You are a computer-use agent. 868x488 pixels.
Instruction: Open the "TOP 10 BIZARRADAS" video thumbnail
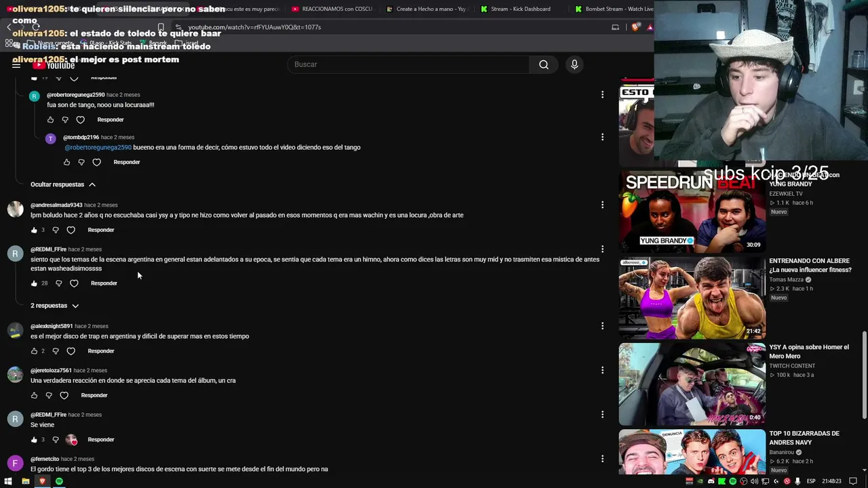tap(692, 451)
